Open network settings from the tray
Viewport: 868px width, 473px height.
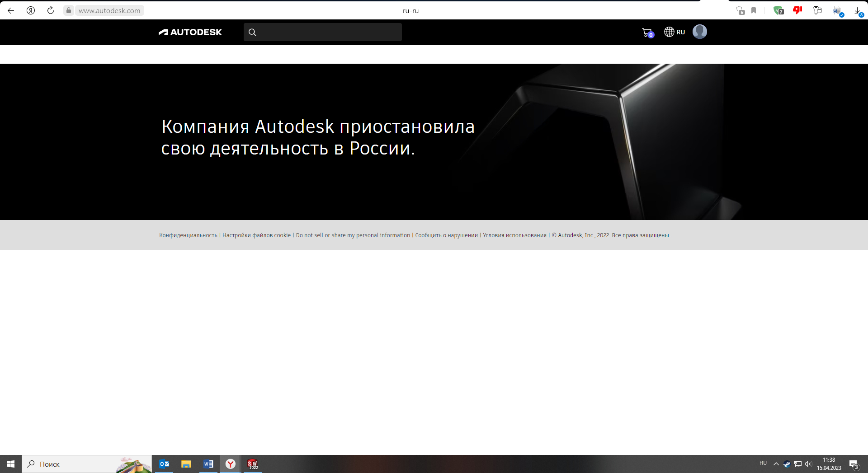(x=798, y=464)
